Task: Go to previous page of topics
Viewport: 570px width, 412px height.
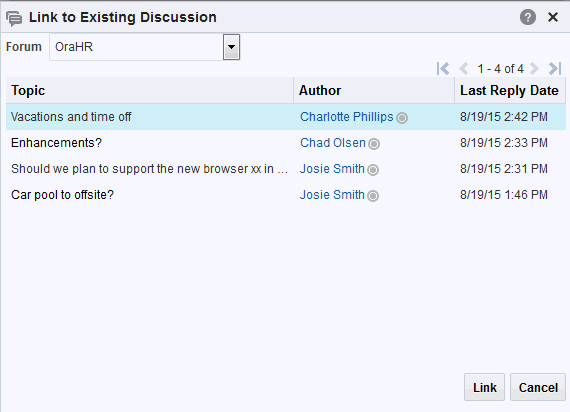Action: coord(463,68)
